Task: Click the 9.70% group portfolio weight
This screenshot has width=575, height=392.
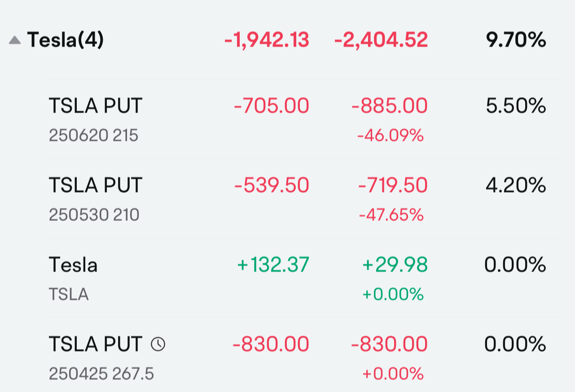Action: [516, 40]
